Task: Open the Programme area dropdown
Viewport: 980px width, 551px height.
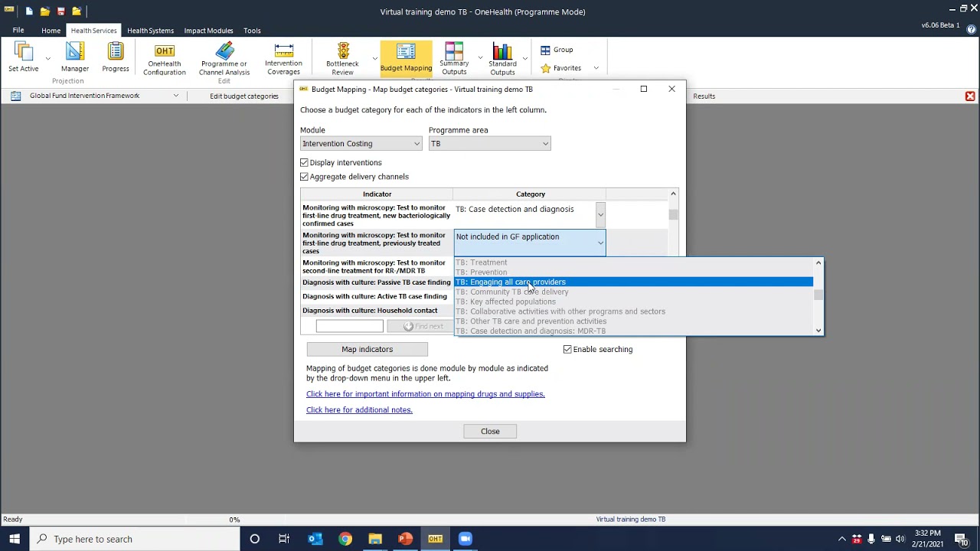Action: pyautogui.click(x=489, y=144)
